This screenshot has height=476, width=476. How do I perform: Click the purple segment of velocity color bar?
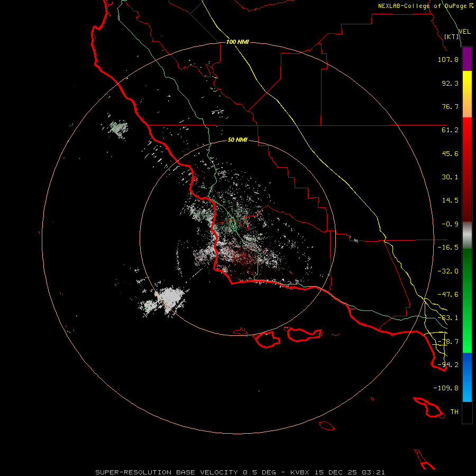coord(467,59)
